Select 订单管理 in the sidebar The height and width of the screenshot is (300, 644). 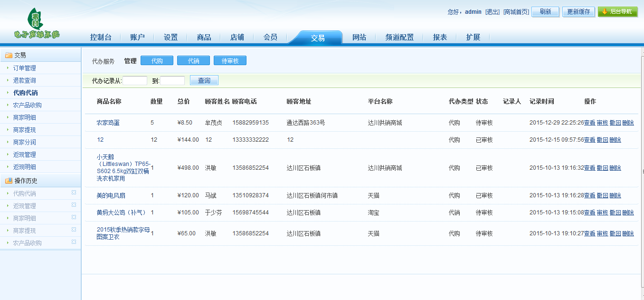point(24,68)
